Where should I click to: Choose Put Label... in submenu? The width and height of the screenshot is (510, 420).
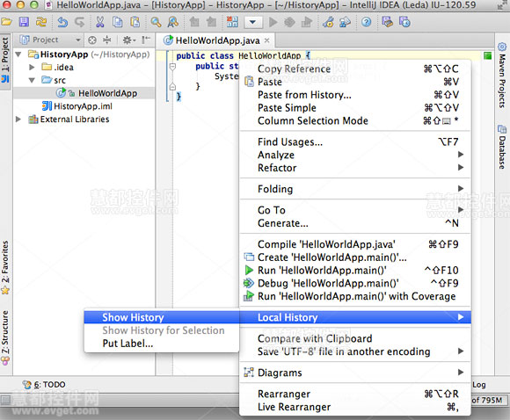pos(162,344)
